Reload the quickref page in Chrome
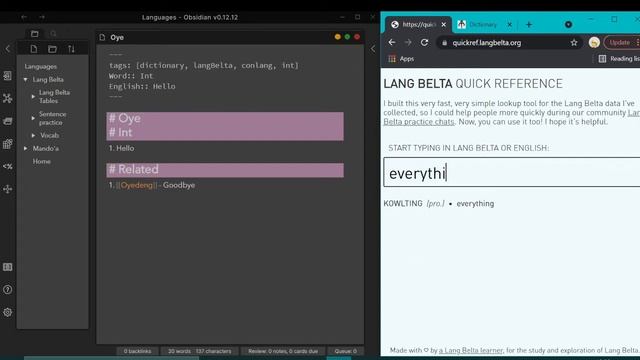 coord(424,42)
